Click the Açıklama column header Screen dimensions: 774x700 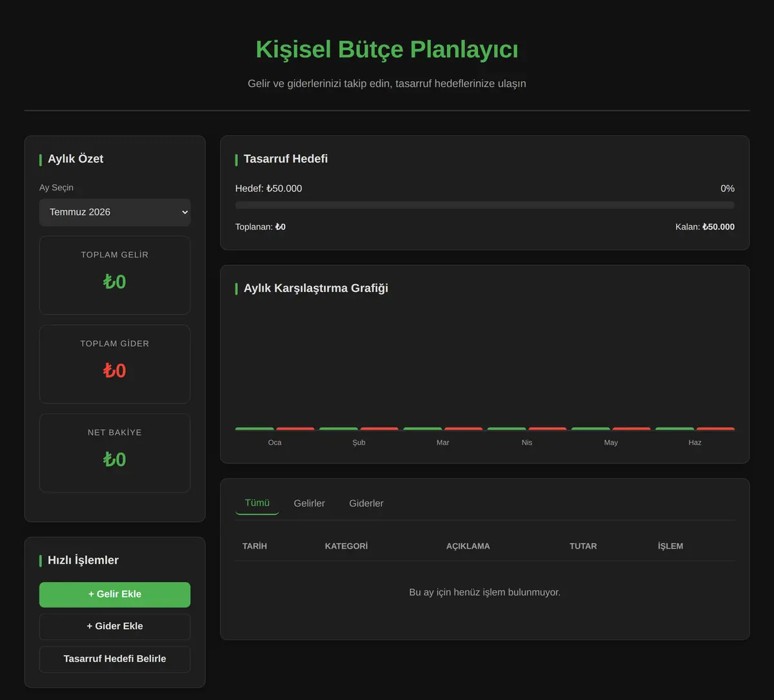pos(468,546)
